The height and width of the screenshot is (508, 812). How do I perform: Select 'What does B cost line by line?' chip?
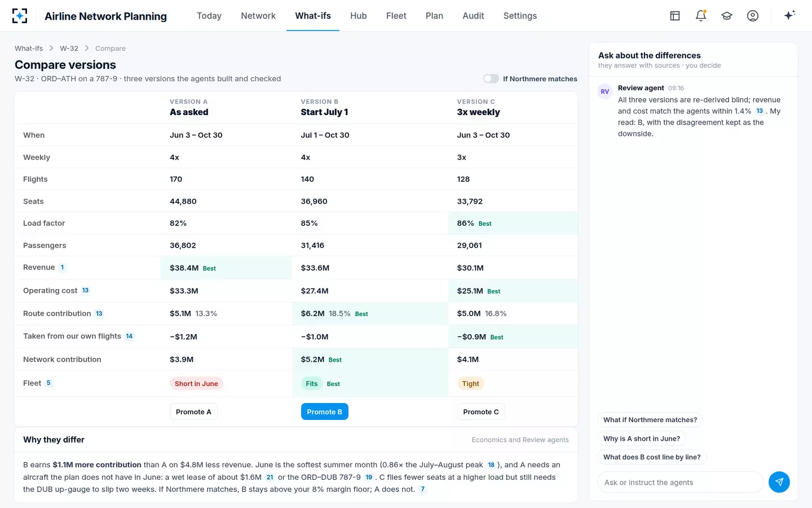pyautogui.click(x=652, y=457)
